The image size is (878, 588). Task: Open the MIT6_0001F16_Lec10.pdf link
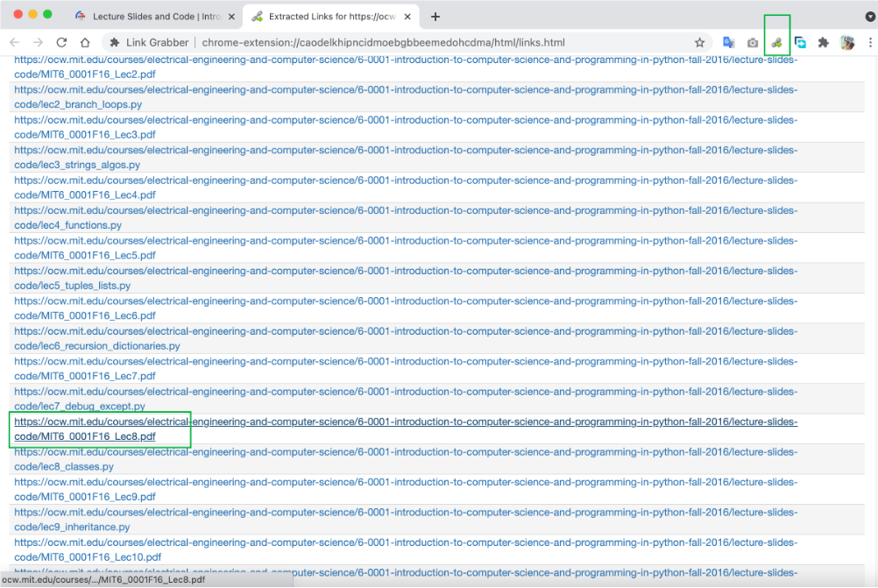coord(406,550)
